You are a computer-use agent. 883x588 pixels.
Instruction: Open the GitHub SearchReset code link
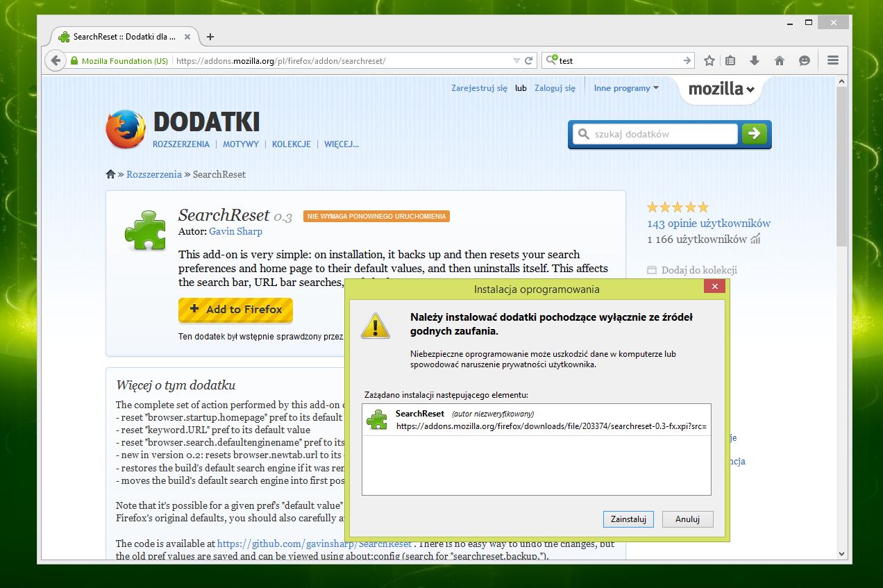point(314,544)
